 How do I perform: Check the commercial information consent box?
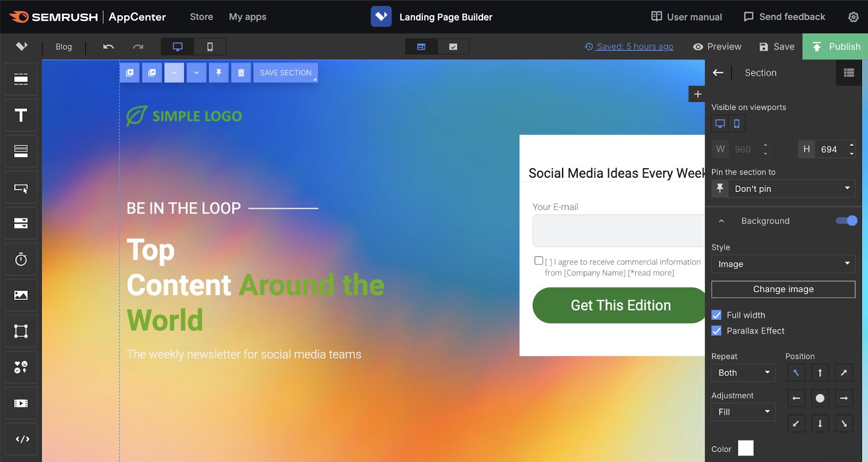tap(539, 261)
